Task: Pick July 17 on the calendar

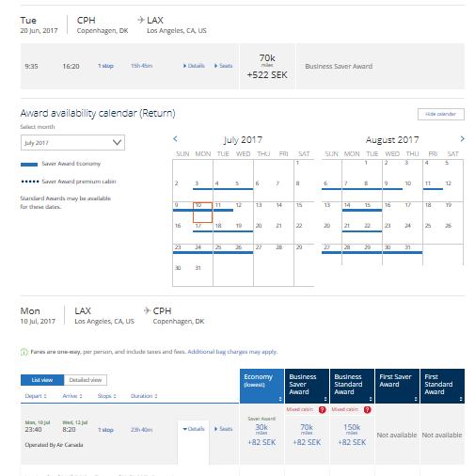Action: click(x=202, y=233)
